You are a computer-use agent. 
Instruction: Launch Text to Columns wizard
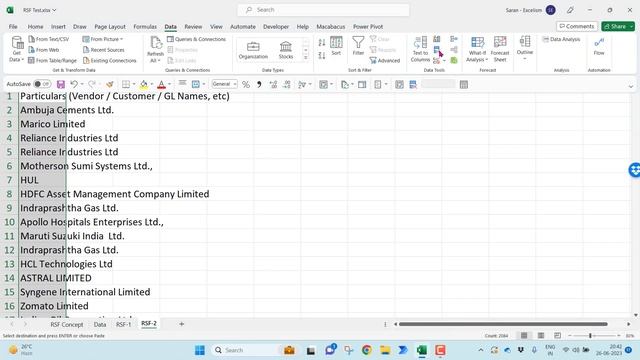[x=420, y=49]
